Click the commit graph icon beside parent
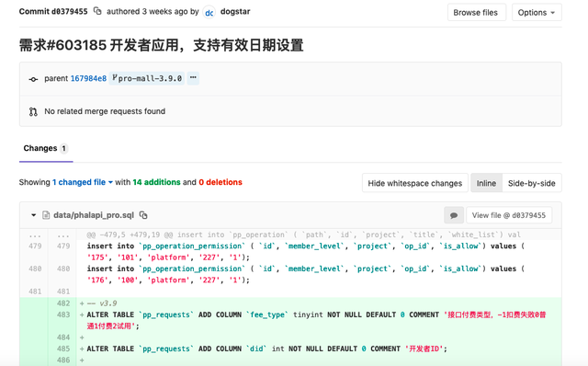 tap(33, 79)
